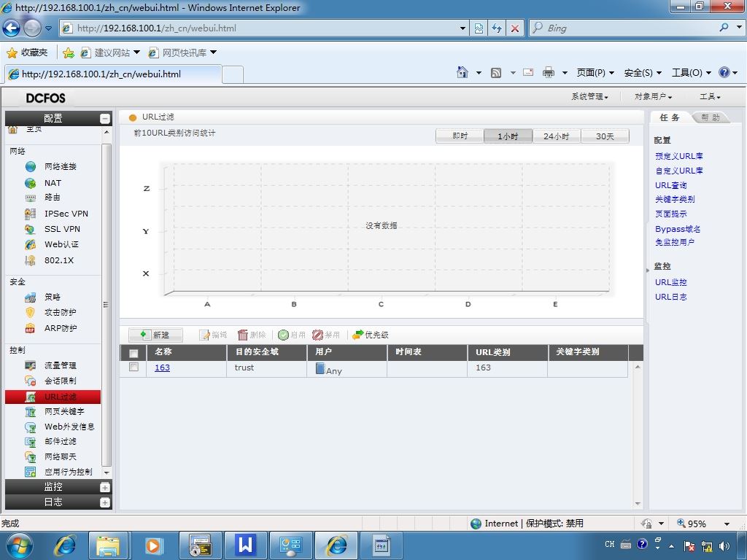Click the IE refresh page icon
Viewport: 747px width, 560px height.
496,28
